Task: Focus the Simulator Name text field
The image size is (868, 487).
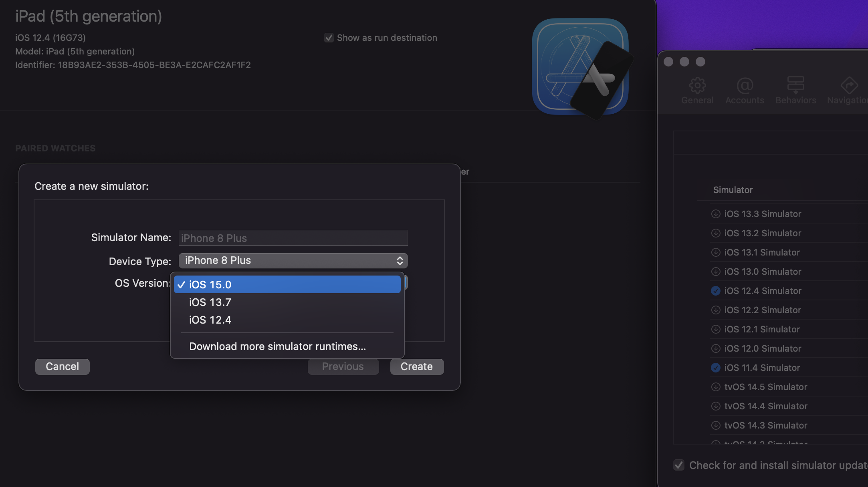Action: 293,238
